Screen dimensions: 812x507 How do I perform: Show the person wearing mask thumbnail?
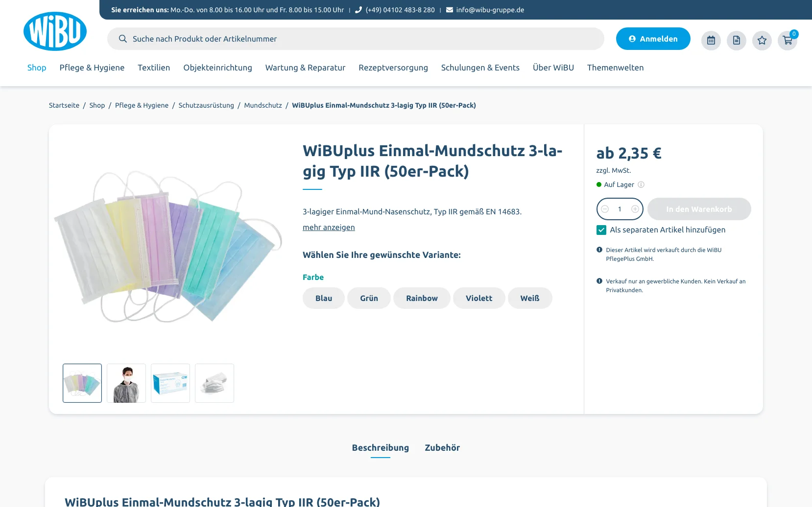click(126, 383)
